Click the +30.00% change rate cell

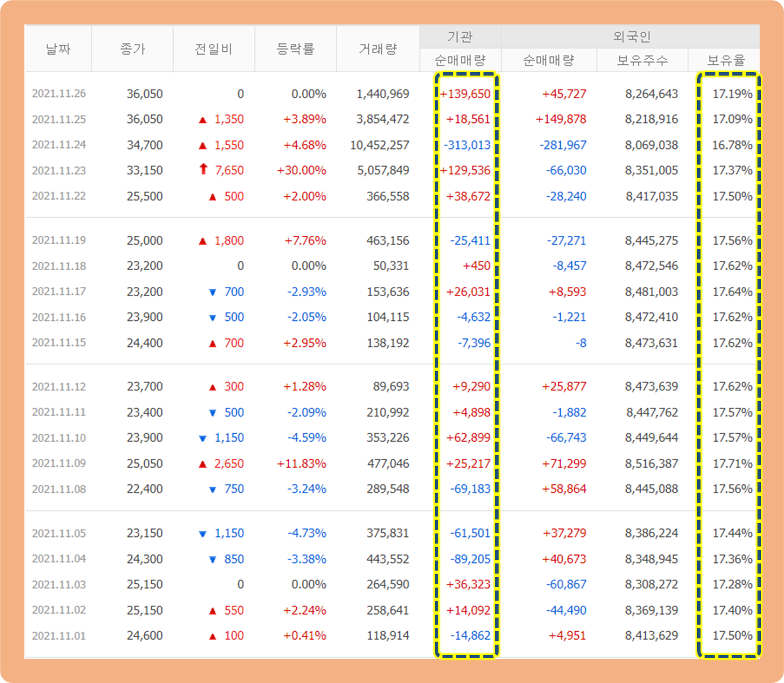click(x=301, y=170)
